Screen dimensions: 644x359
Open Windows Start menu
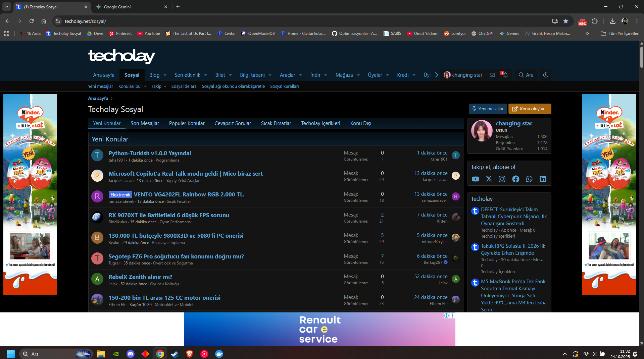click(x=11, y=354)
